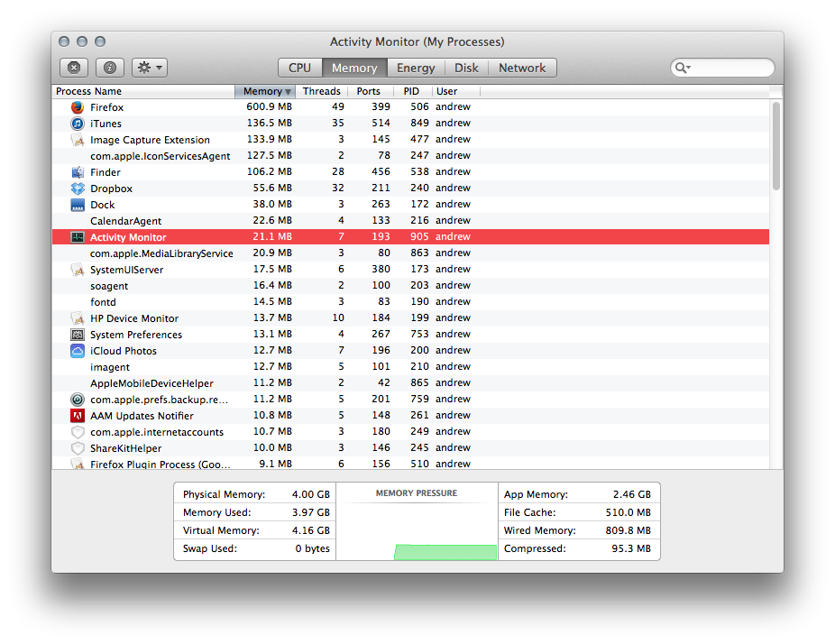Select the iCloud Photos icon

tap(77, 351)
